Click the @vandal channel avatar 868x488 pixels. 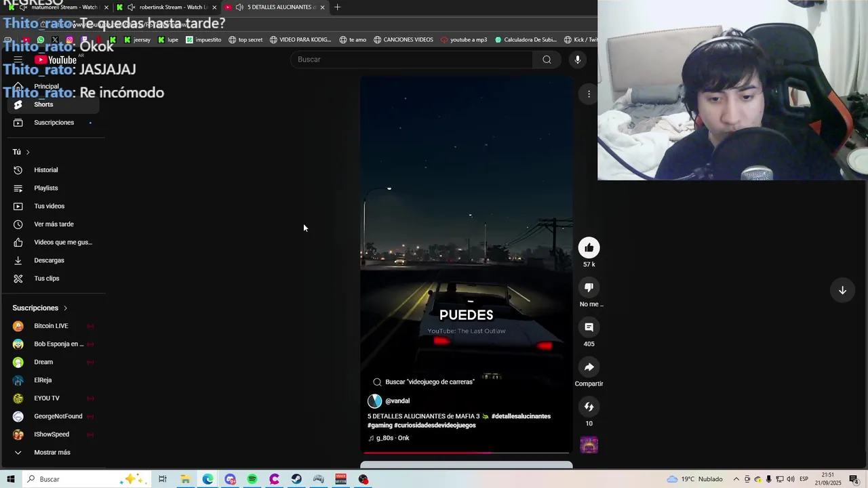(374, 401)
